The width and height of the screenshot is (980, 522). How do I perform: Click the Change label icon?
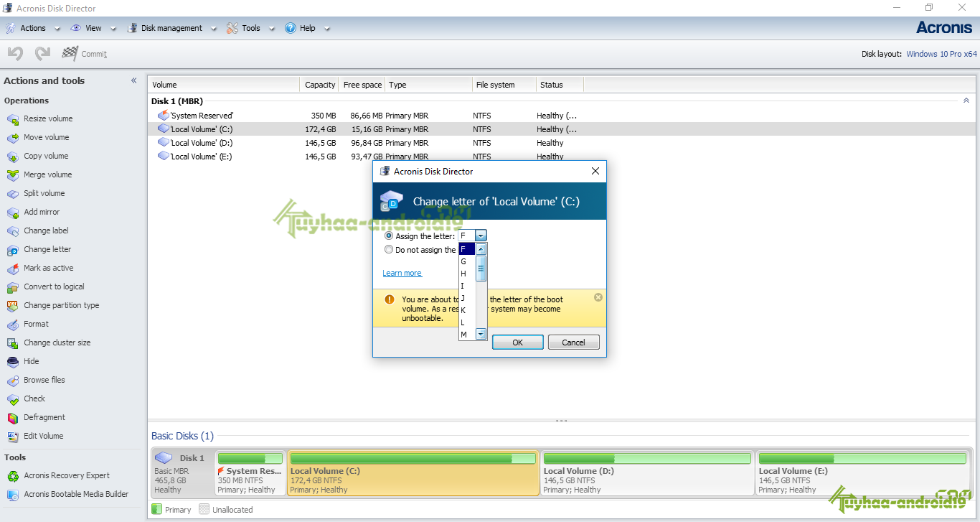pos(12,231)
